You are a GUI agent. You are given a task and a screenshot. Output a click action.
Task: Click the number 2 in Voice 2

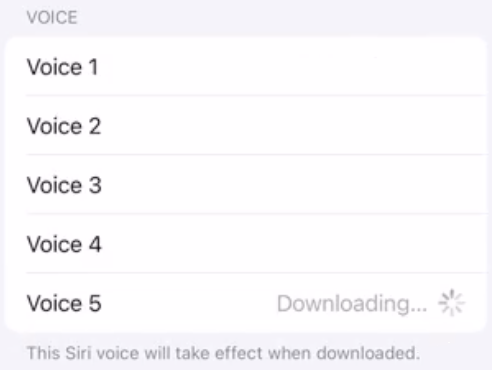[95, 126]
